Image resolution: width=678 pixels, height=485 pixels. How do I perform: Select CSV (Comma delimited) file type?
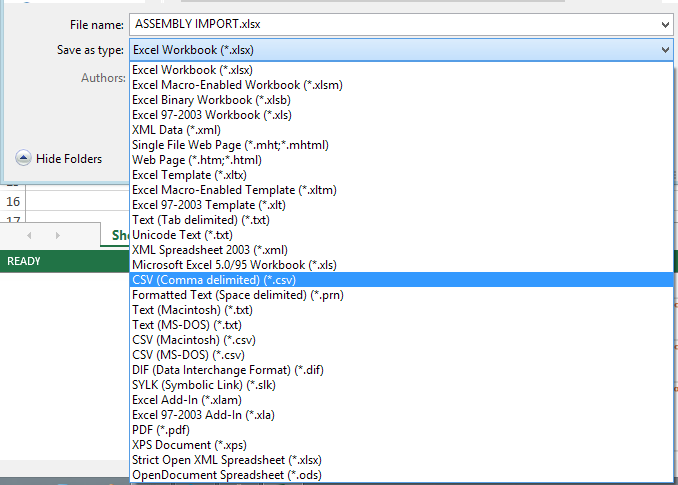(213, 280)
